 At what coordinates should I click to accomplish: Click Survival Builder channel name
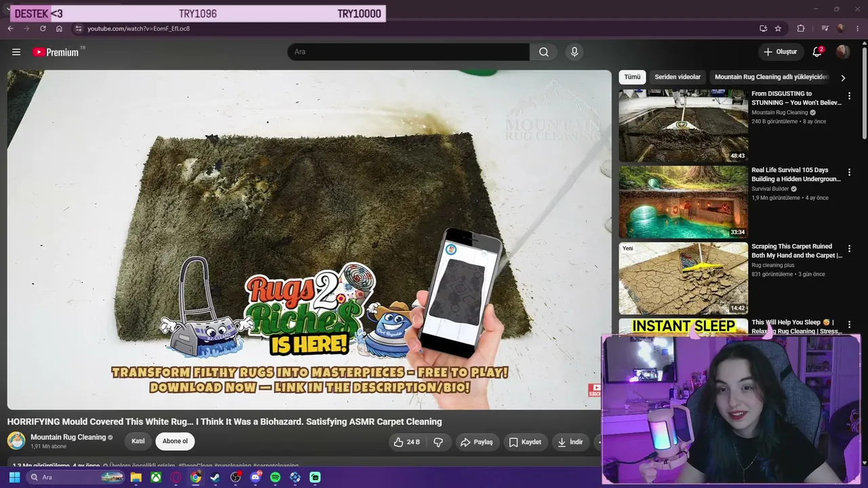click(770, 189)
